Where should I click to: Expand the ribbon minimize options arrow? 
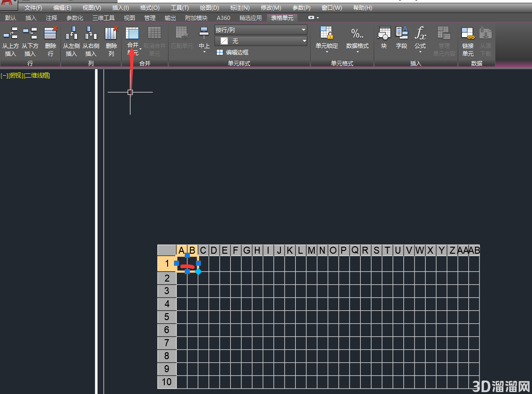318,18
